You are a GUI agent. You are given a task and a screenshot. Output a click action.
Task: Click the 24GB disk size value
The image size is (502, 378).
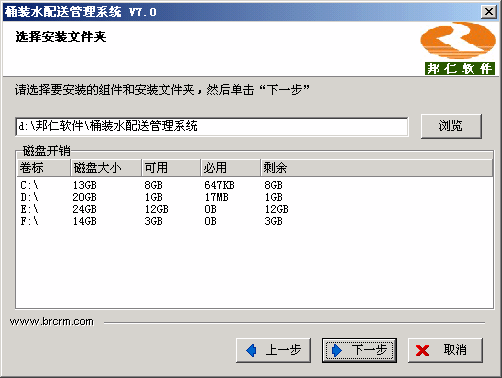click(85, 209)
